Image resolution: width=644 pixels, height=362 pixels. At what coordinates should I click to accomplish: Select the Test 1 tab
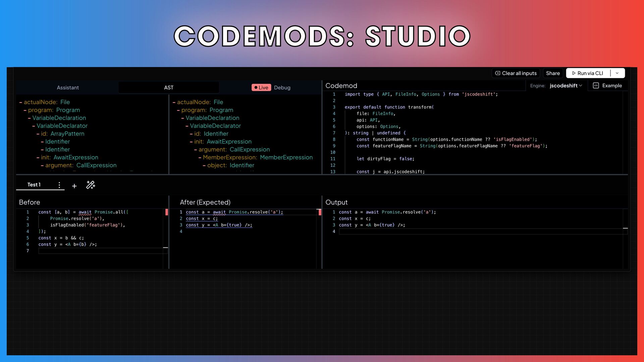point(34,185)
